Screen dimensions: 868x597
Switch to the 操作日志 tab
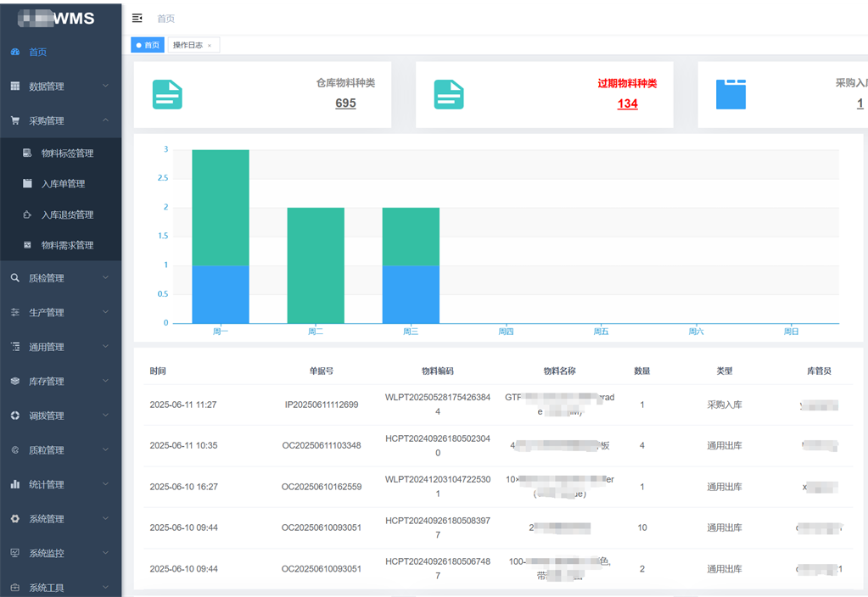coord(188,45)
